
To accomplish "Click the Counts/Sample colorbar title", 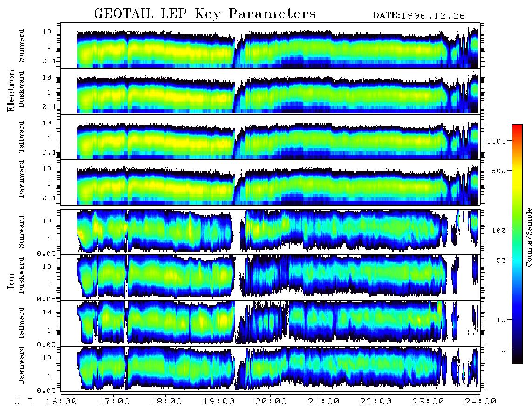I will [529, 237].
